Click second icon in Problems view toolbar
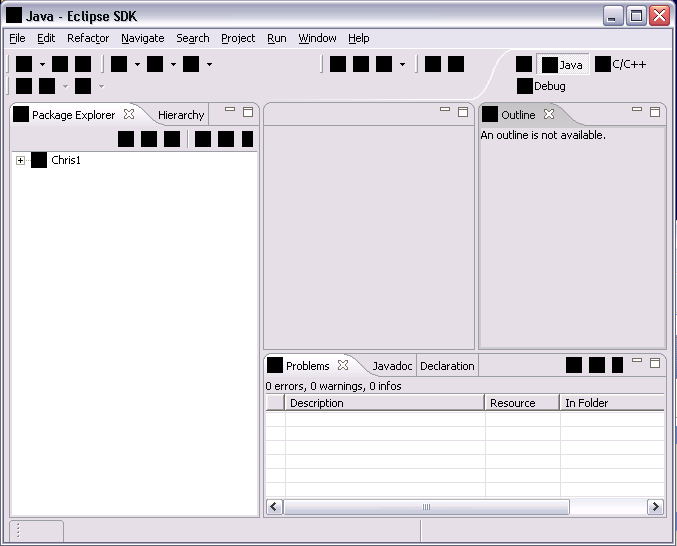This screenshot has width=677, height=546. pyautogui.click(x=597, y=365)
